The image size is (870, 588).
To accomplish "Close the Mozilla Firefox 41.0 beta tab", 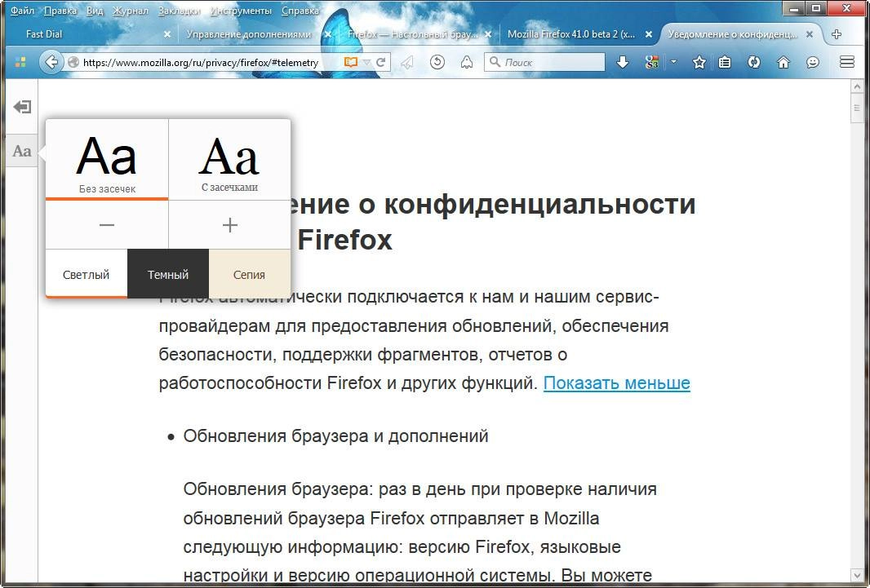I will tap(648, 33).
